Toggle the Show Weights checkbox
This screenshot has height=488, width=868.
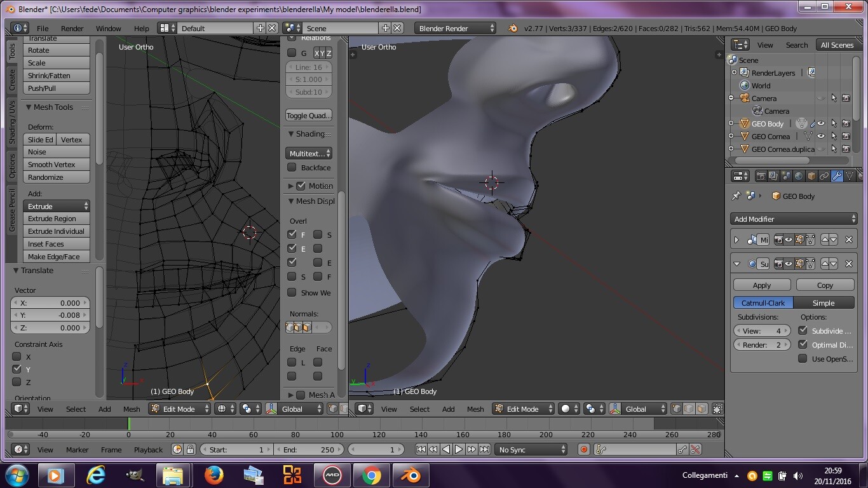(x=292, y=293)
